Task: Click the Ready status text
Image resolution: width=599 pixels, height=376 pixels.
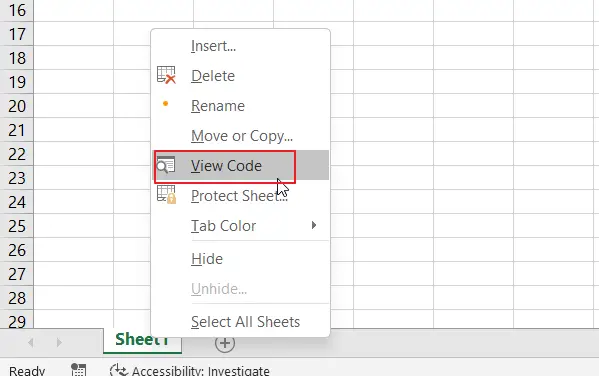Action: coord(27,371)
